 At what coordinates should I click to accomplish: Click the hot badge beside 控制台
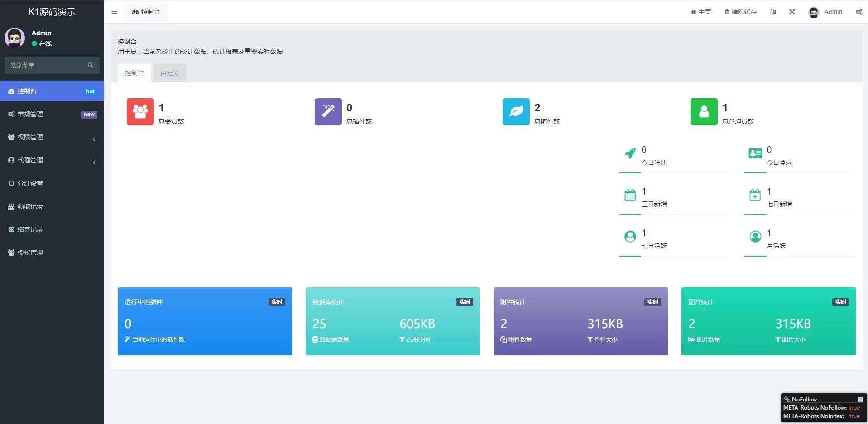(x=90, y=91)
